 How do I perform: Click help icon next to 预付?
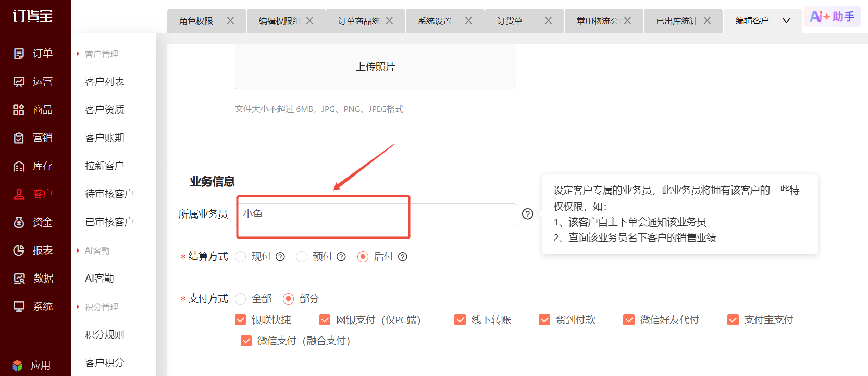click(341, 257)
